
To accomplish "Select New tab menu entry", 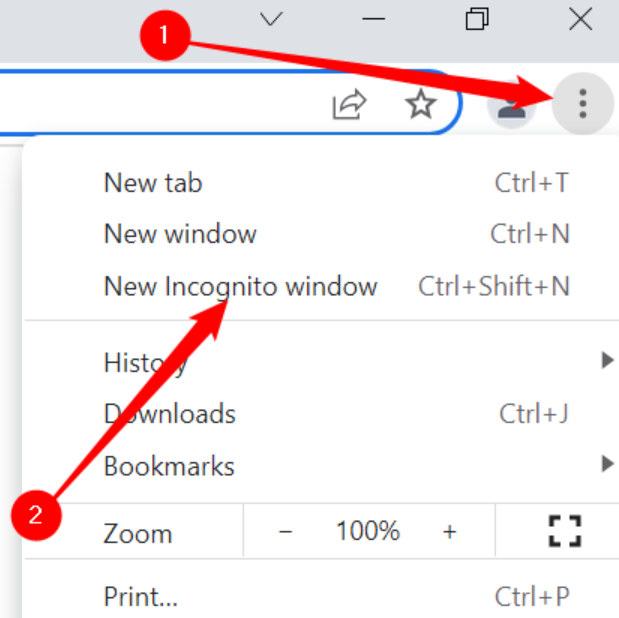I will (153, 182).
